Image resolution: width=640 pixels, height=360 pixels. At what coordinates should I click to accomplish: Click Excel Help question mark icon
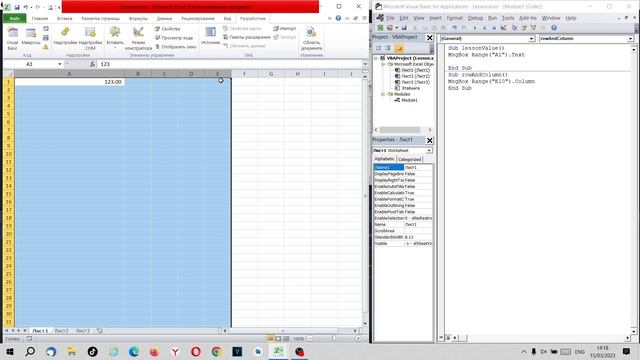(x=338, y=18)
